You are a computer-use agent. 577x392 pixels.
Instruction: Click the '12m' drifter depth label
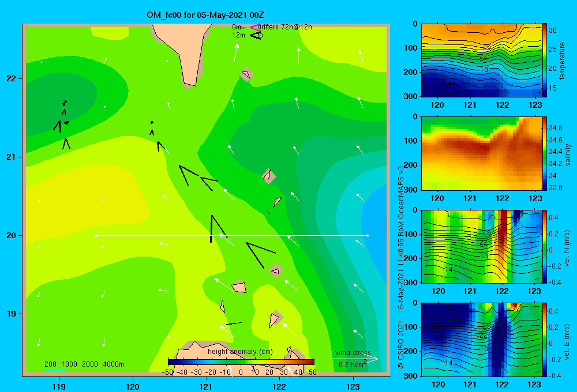coord(238,35)
